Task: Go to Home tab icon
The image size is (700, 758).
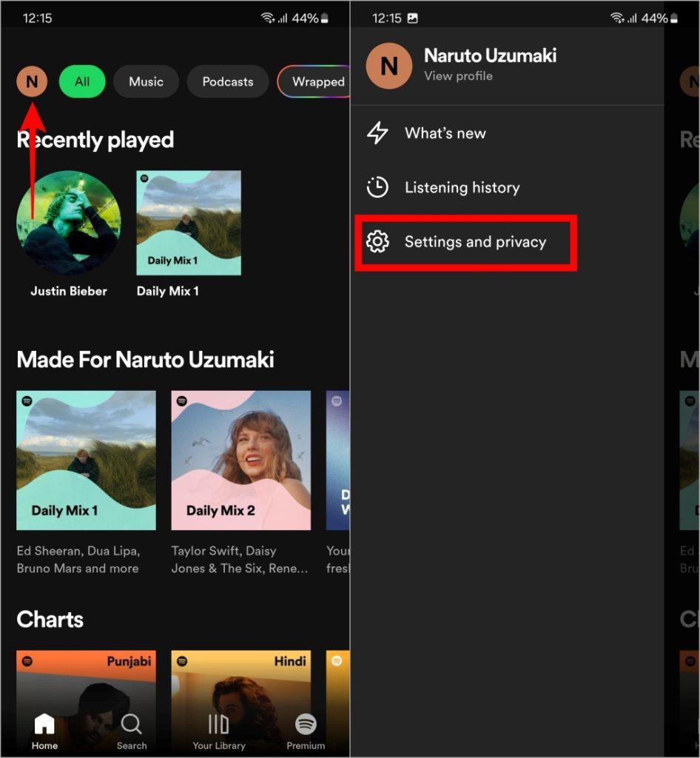Action: pyautogui.click(x=44, y=724)
